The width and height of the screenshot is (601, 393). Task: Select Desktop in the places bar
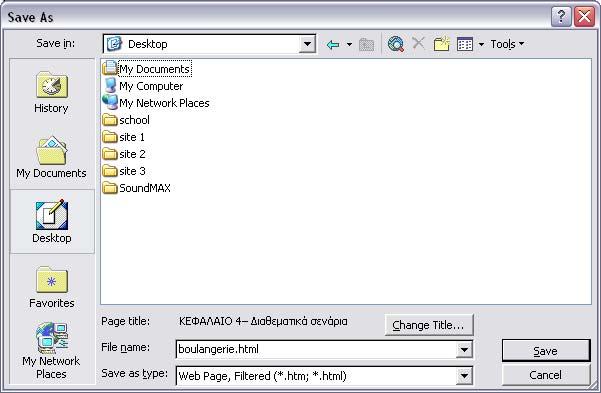click(x=52, y=222)
